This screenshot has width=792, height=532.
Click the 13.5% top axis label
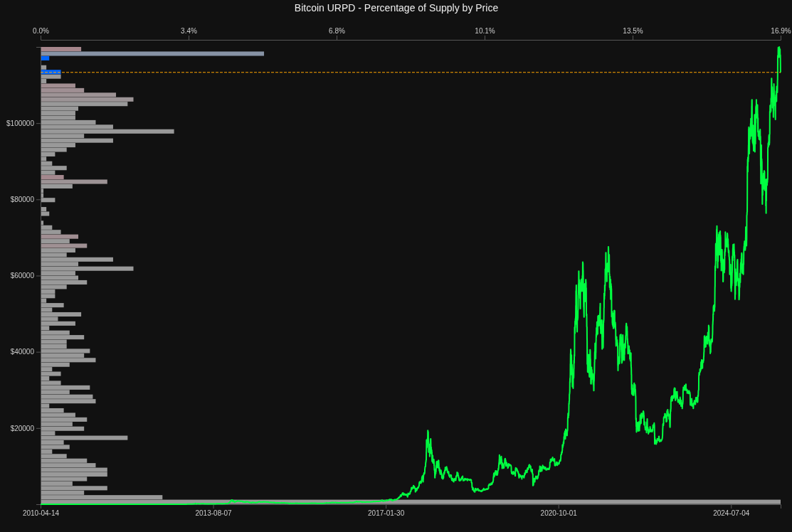pos(633,31)
